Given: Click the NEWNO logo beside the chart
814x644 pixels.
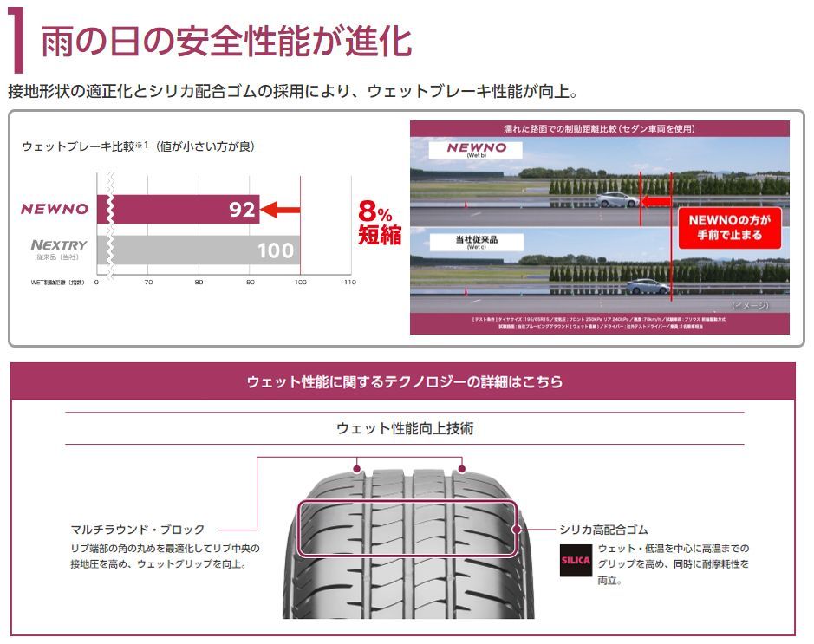Looking at the screenshot, I should coord(55,209).
